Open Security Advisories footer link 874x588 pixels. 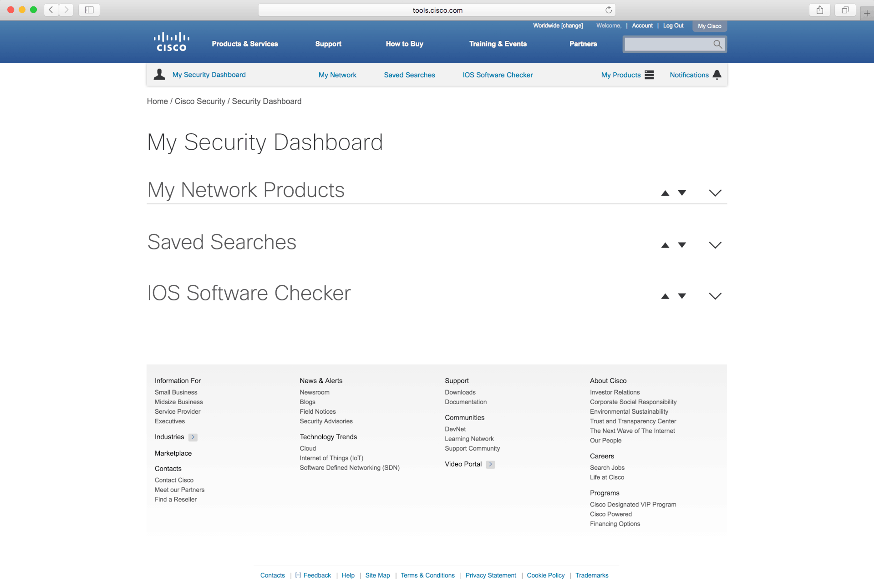pyautogui.click(x=326, y=421)
